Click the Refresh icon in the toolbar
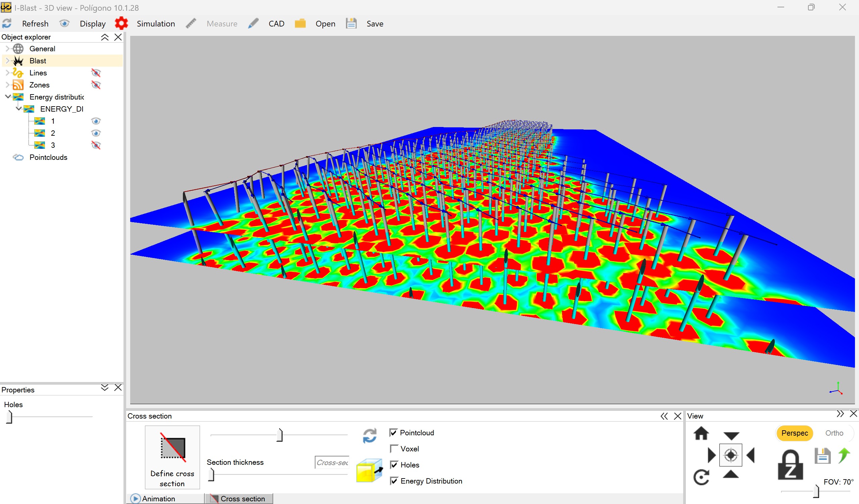The image size is (859, 504). click(7, 23)
